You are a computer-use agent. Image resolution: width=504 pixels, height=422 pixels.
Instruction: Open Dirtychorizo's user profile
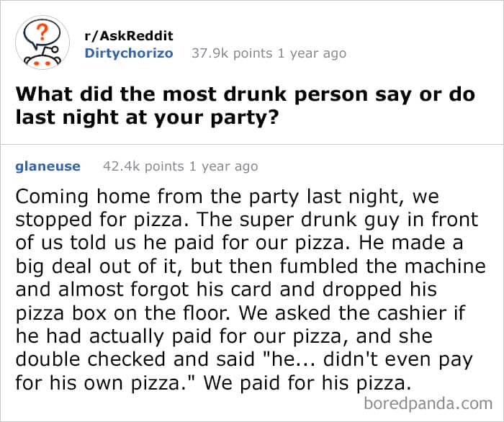(128, 53)
